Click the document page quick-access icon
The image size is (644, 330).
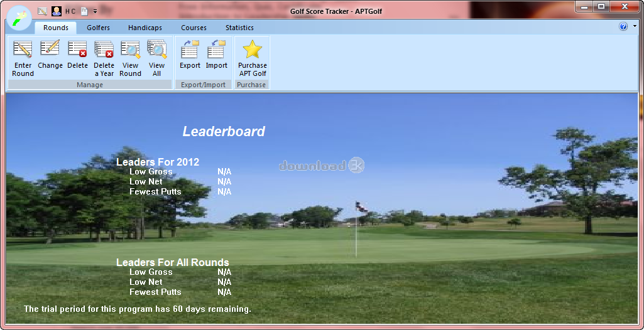click(x=84, y=11)
